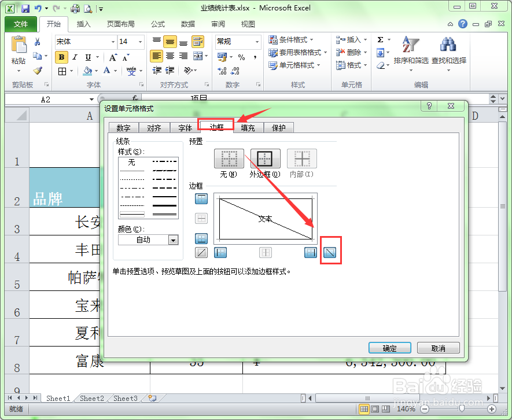
Task: Confirm with the 确定 button
Action: 389,348
